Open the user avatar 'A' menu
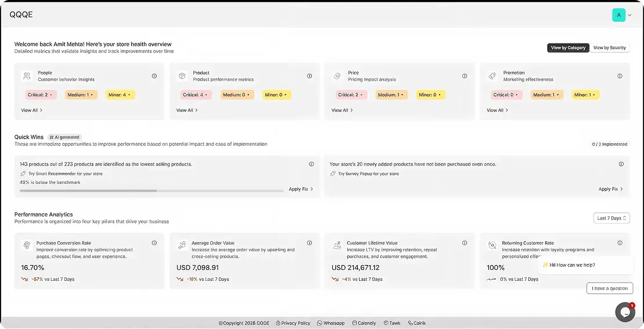This screenshot has width=644, height=329. coord(618,15)
